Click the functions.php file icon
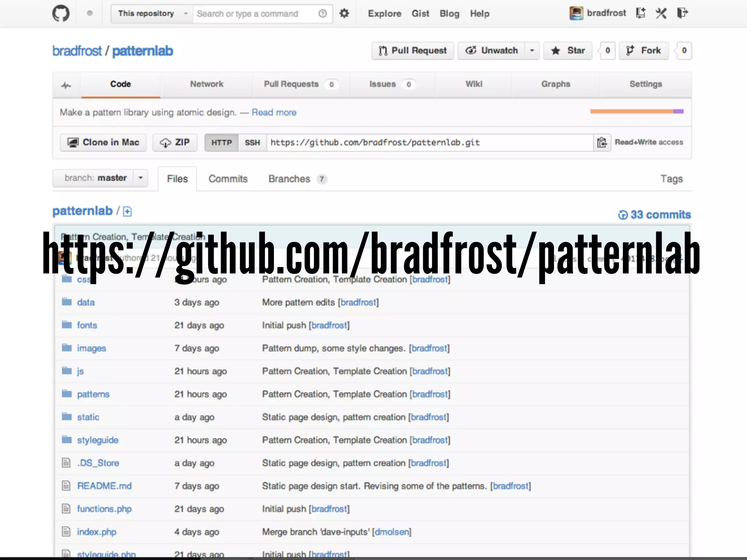Viewport: 747px width, 560px height. [66, 509]
